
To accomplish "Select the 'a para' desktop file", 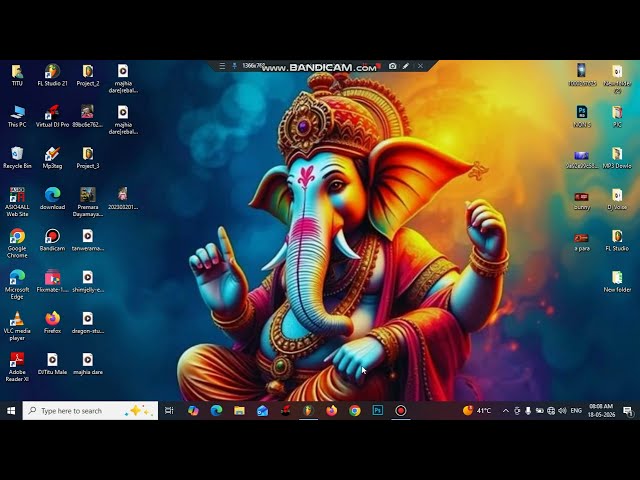I will coord(582,240).
